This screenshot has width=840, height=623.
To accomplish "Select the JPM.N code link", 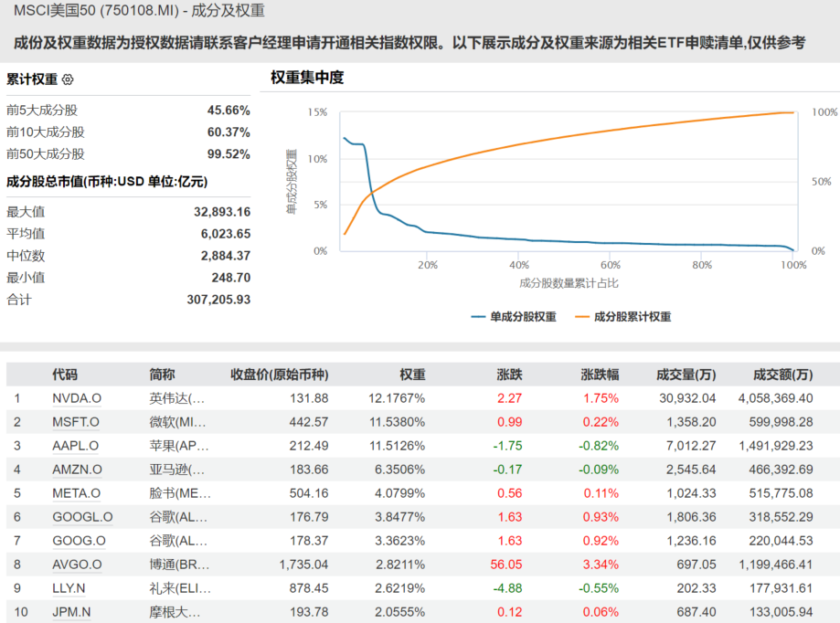I will 71,612.
